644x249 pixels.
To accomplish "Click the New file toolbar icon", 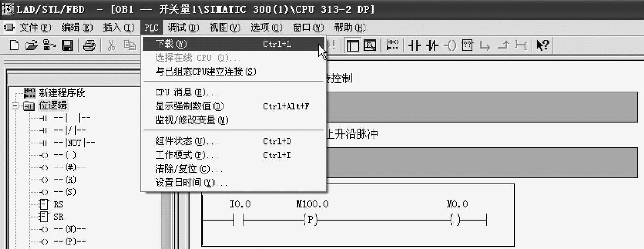I will pos(14,45).
